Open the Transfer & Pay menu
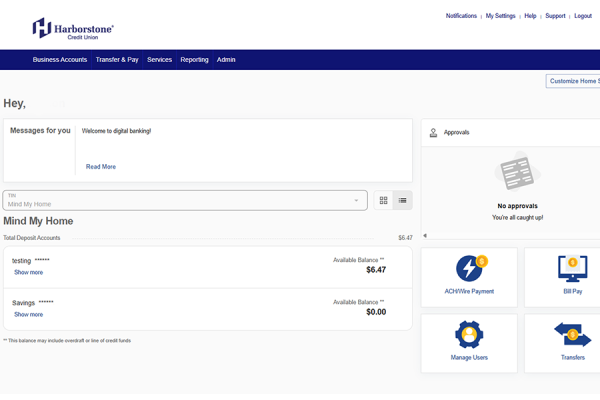Image resolution: width=600 pixels, height=400 pixels. tap(117, 60)
